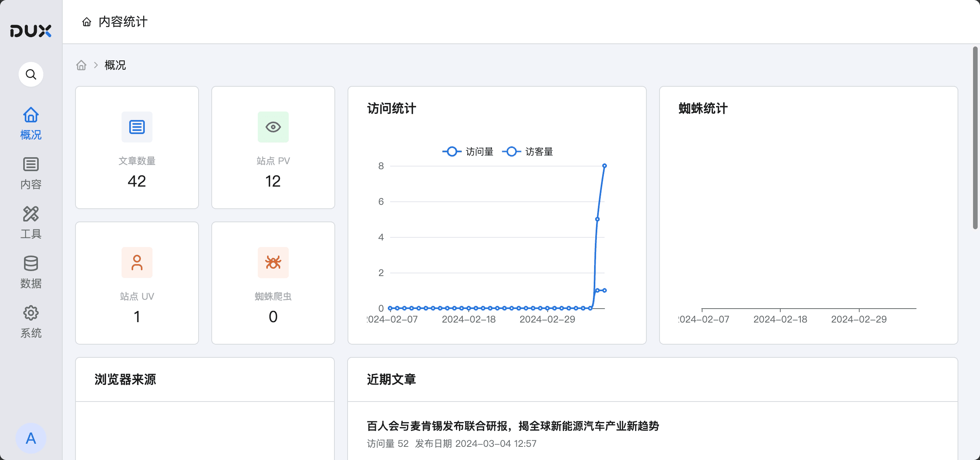
Task: Click the breadcrumb home icon
Action: point(81,65)
